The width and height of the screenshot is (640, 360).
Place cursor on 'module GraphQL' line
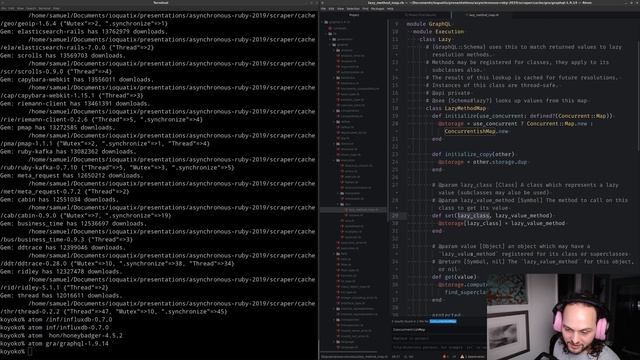(x=429, y=24)
